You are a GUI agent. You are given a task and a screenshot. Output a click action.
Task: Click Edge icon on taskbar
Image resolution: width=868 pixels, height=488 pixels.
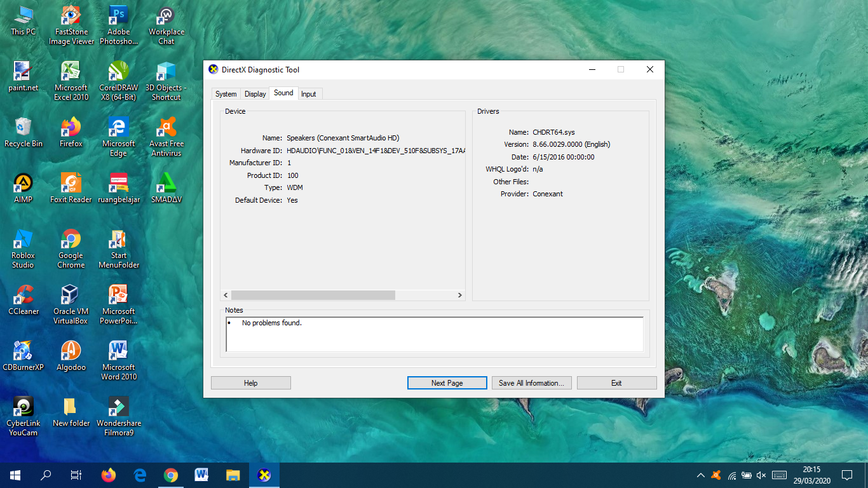tap(140, 475)
